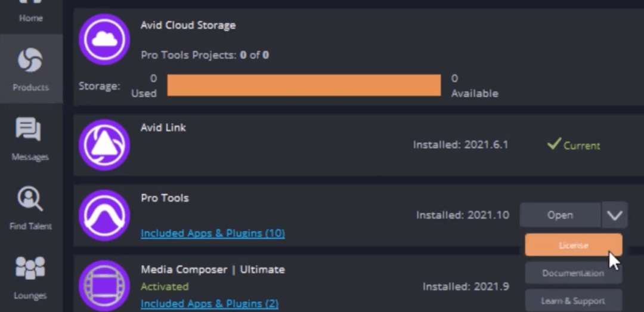Choose License from the dropdown menu
This screenshot has width=644, height=312.
click(573, 245)
